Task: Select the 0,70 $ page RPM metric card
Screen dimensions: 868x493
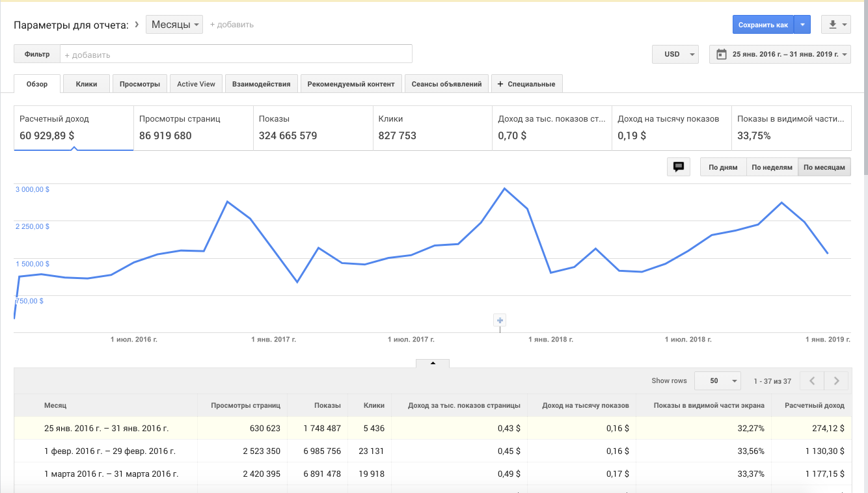Action: (552, 128)
